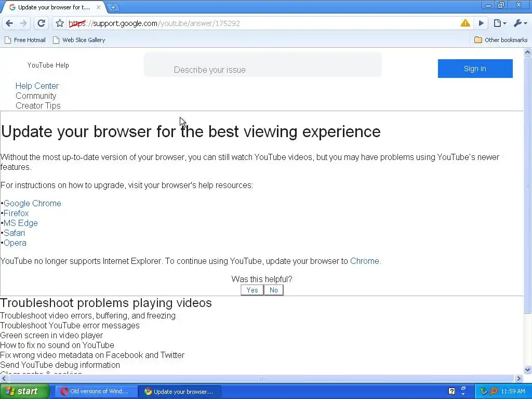
Task: Open the Google Chrome upgrade link
Action: (x=33, y=203)
